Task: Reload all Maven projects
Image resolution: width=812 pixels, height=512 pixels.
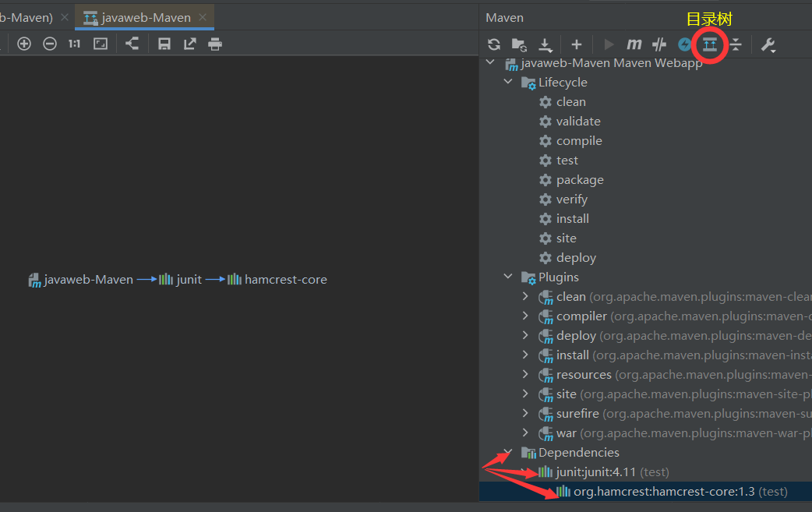Action: pos(494,44)
